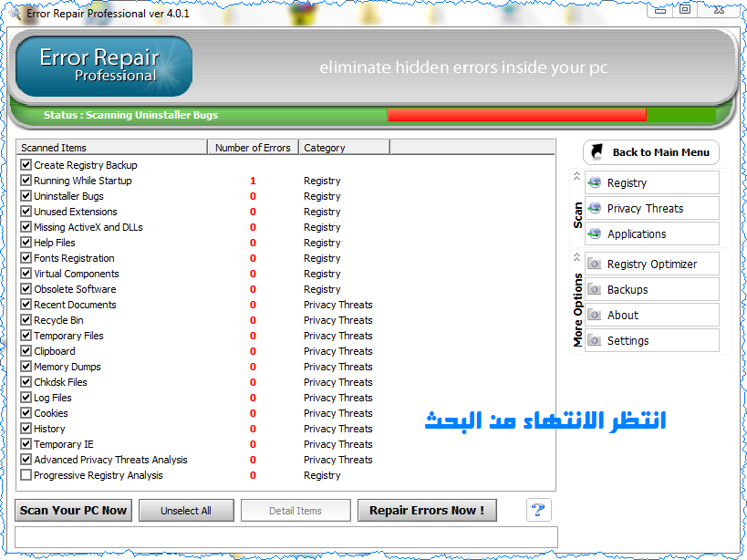This screenshot has width=747, height=560.
Task: Click the globe icon beside Applications
Action: click(x=595, y=233)
